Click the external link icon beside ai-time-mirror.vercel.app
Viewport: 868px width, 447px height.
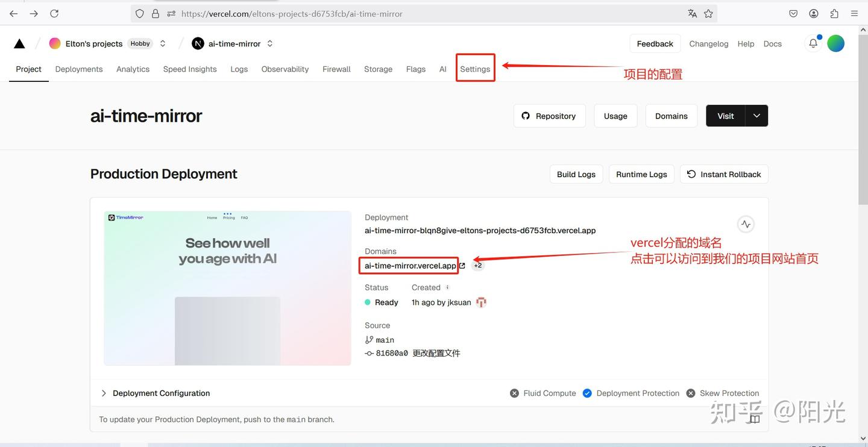point(462,265)
